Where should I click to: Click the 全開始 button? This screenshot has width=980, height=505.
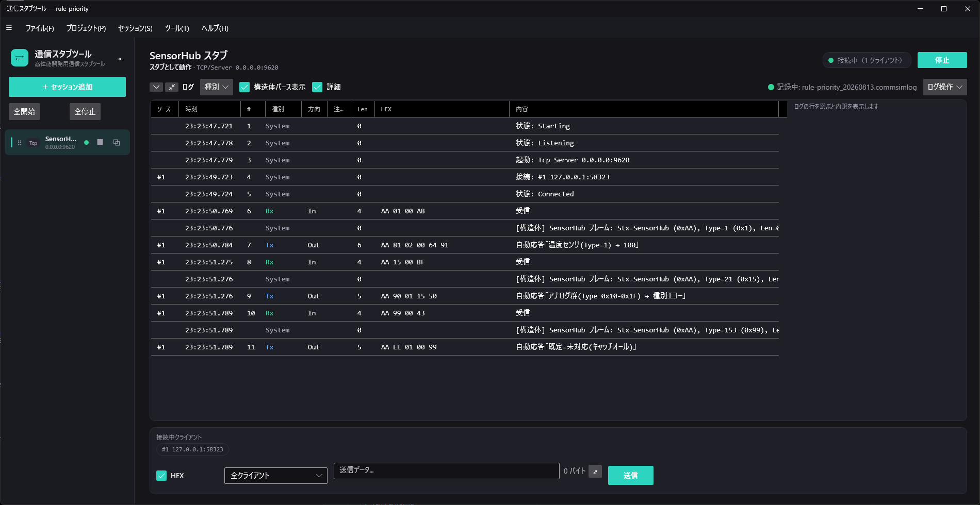[24, 112]
